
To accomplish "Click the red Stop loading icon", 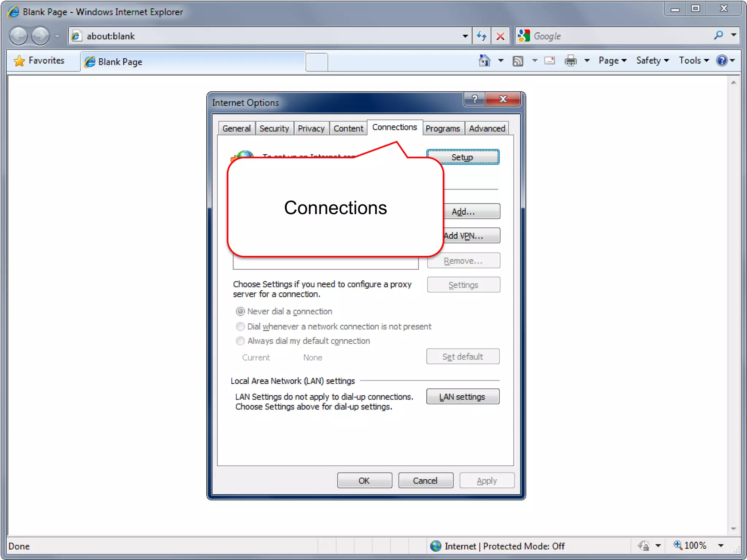I will [x=500, y=36].
